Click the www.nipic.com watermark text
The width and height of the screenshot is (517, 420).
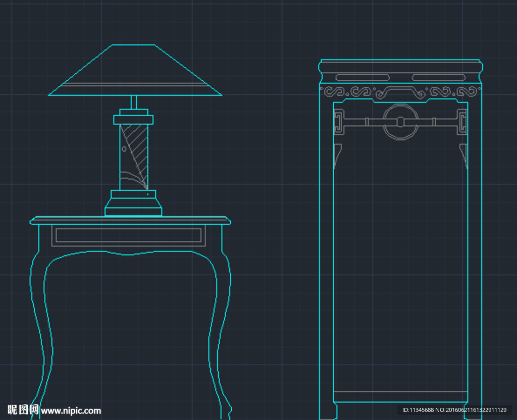pos(71,411)
